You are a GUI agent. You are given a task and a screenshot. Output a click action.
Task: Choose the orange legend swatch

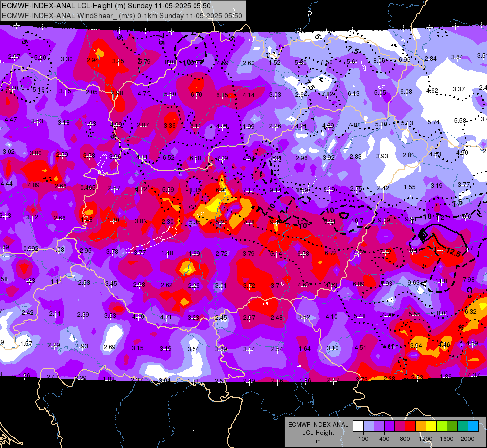click(x=421, y=426)
